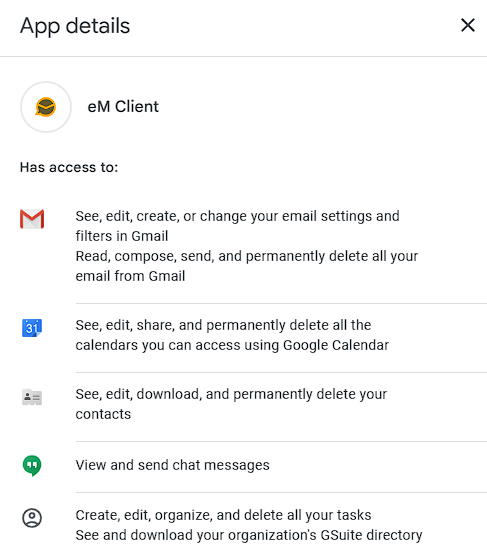The height and width of the screenshot is (557, 487).
Task: Select the eM Client app name
Action: (123, 107)
